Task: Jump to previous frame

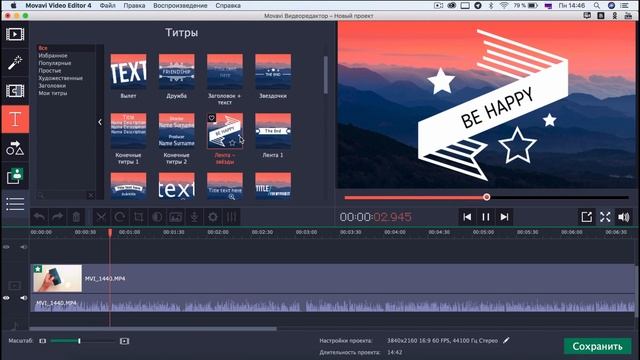Action: pos(467,217)
